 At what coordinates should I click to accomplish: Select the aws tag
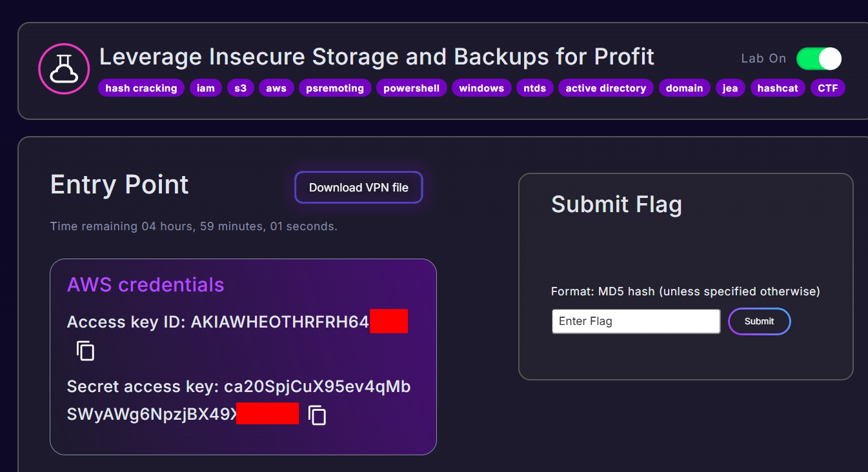pyautogui.click(x=276, y=88)
